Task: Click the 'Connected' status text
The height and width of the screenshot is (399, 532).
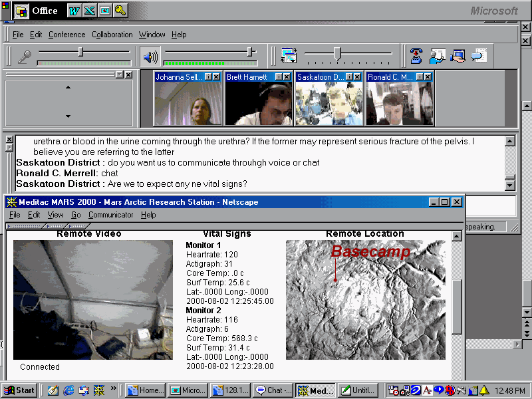Action: tap(40, 367)
